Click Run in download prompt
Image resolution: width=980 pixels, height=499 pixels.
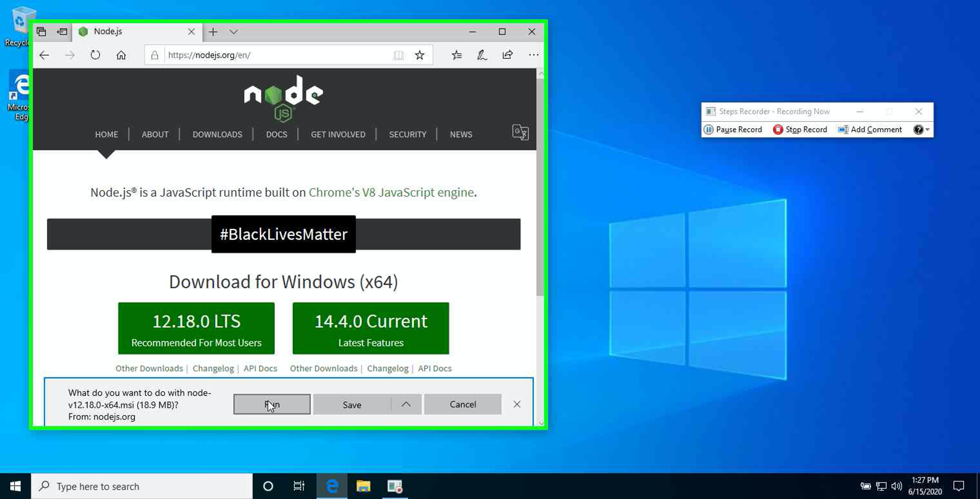click(x=272, y=404)
